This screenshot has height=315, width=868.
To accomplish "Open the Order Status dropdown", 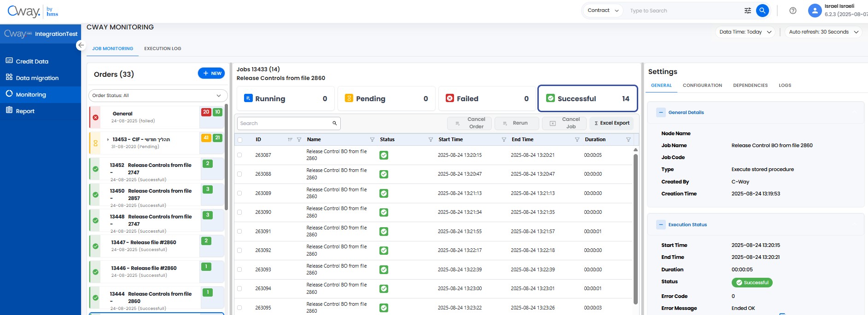I will tap(157, 96).
